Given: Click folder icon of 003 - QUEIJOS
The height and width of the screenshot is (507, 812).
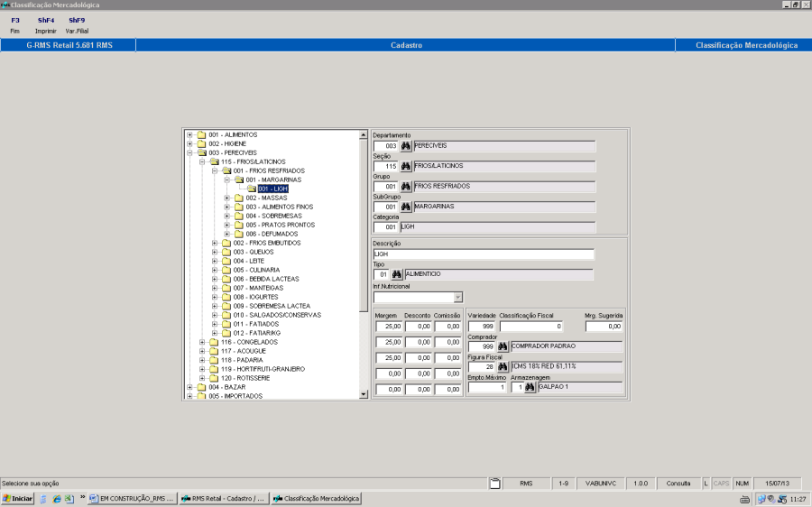Looking at the screenshot, I should coord(226,252).
